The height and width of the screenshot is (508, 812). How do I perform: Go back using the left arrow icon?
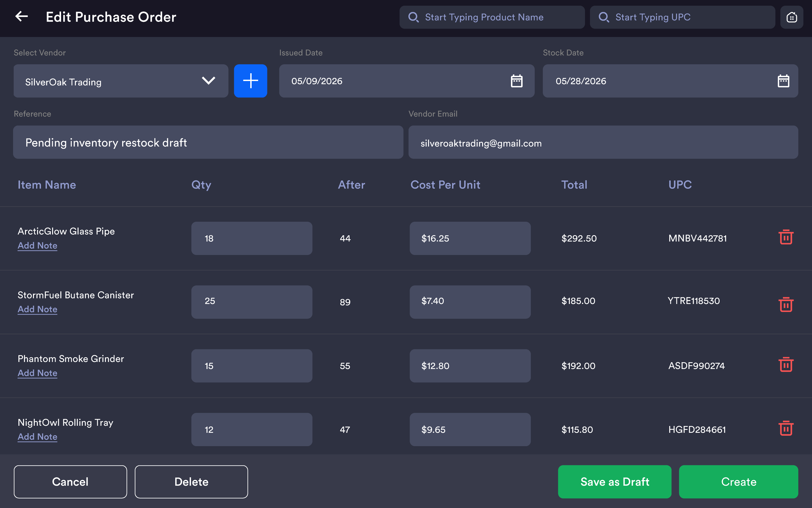click(x=22, y=16)
